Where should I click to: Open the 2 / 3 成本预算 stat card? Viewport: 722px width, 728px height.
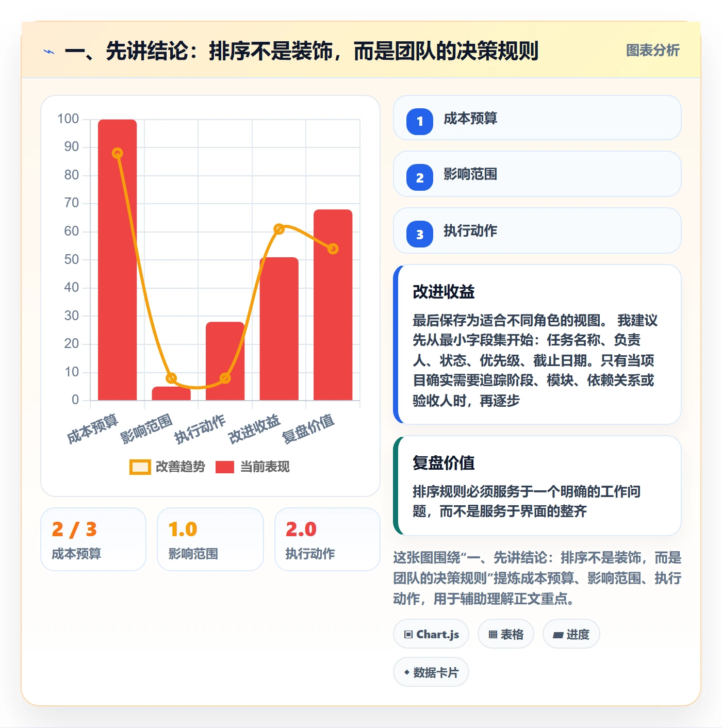tap(93, 539)
